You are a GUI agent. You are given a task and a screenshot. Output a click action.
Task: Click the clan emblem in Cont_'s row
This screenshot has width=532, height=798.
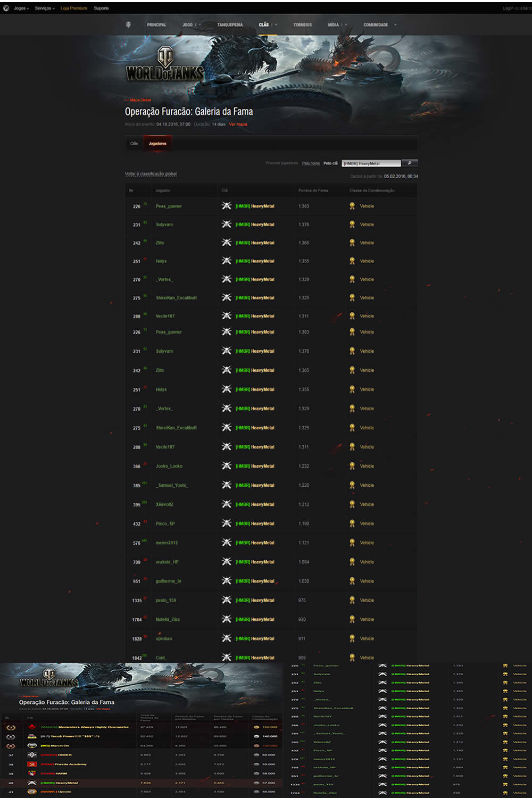pyautogui.click(x=227, y=657)
